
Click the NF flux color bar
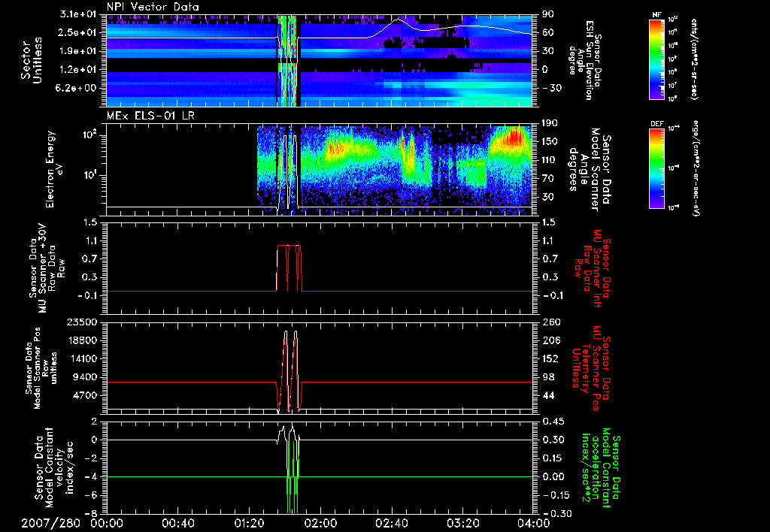coord(657,59)
